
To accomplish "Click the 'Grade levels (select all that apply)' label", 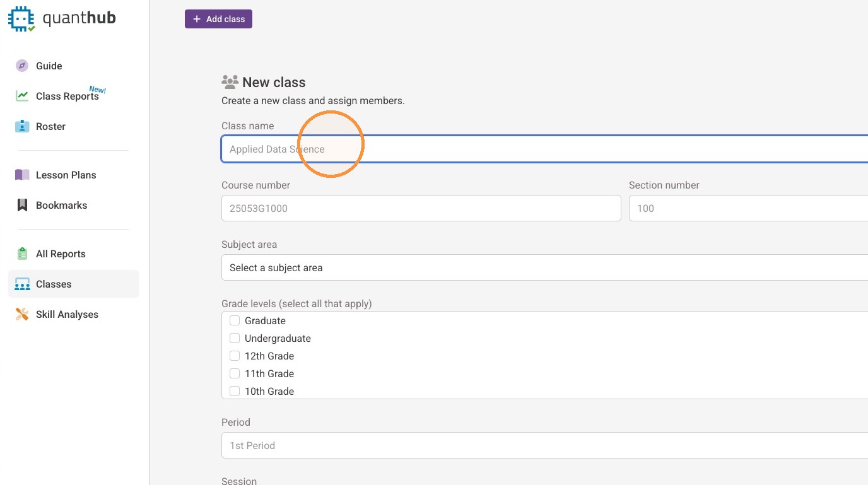I will 296,303.
